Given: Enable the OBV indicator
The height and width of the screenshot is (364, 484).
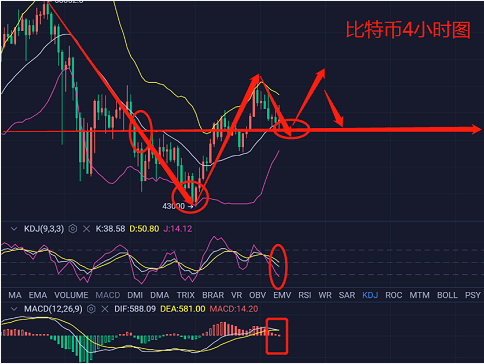Looking at the screenshot, I should (258, 295).
